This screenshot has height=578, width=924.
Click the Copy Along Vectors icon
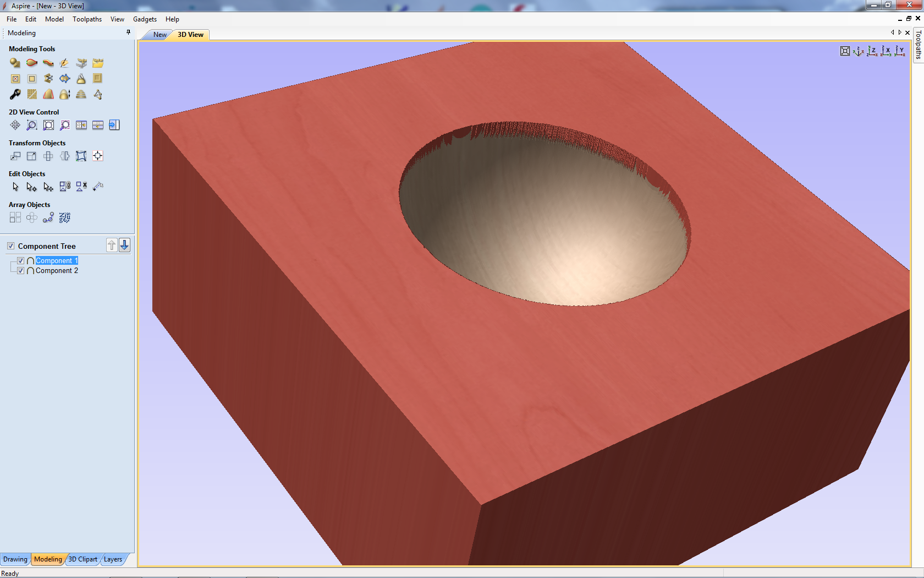tap(48, 218)
